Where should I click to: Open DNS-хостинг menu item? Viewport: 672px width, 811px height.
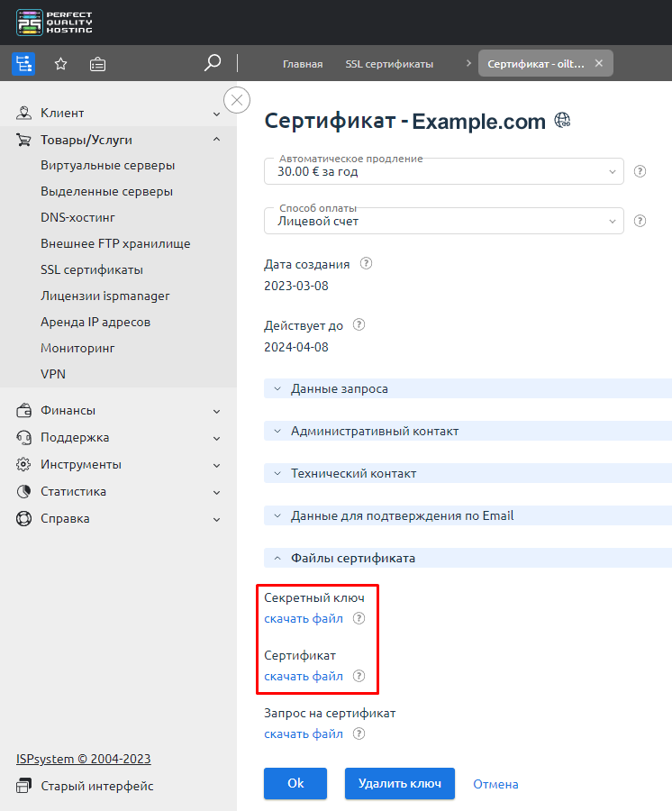pyautogui.click(x=77, y=217)
